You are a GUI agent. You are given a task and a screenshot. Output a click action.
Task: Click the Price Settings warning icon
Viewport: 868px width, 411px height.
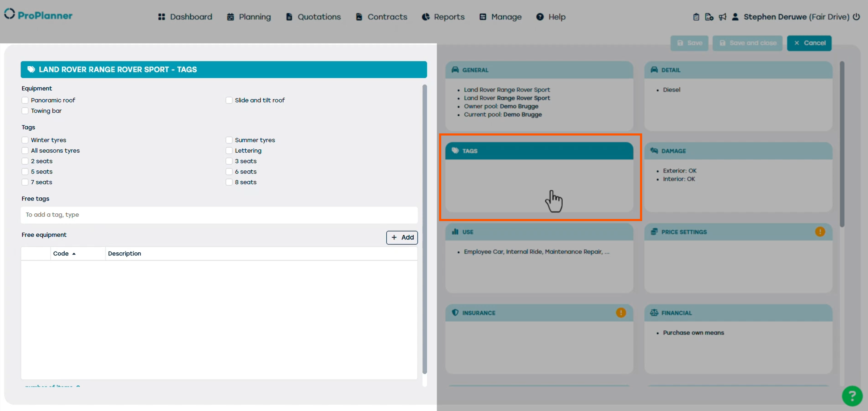click(820, 232)
